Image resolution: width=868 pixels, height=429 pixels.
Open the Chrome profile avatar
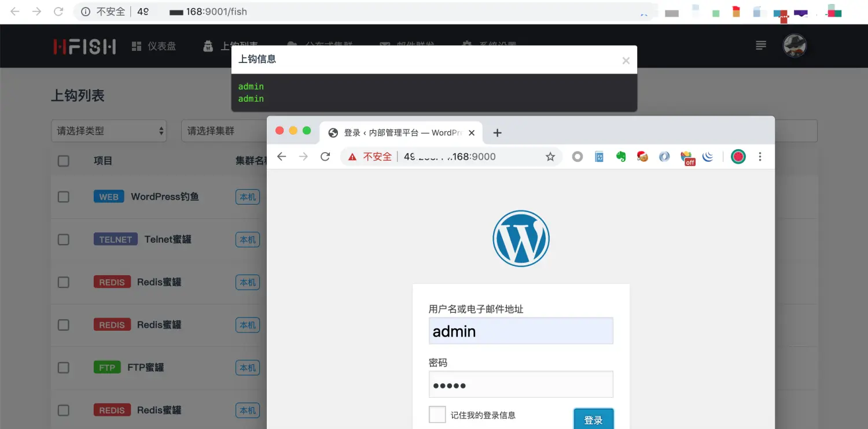click(x=738, y=157)
